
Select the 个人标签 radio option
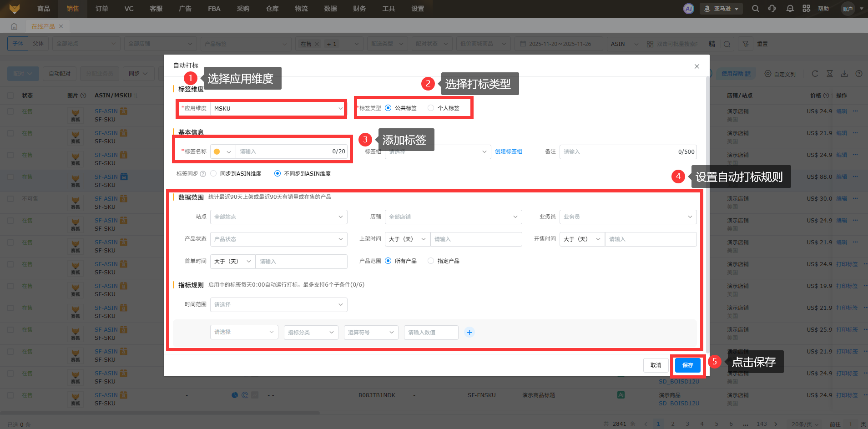[431, 108]
